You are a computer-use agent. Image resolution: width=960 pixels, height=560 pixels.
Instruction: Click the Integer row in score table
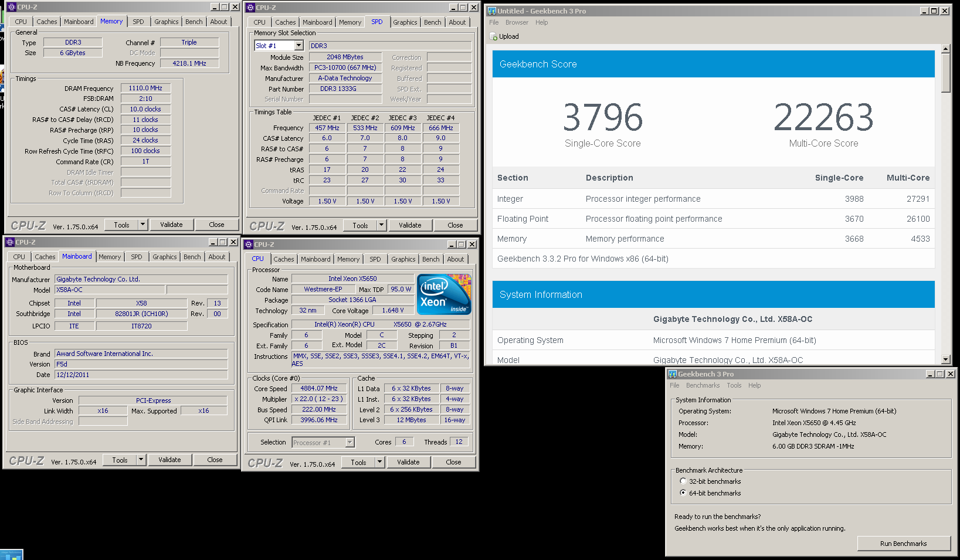[x=714, y=199]
